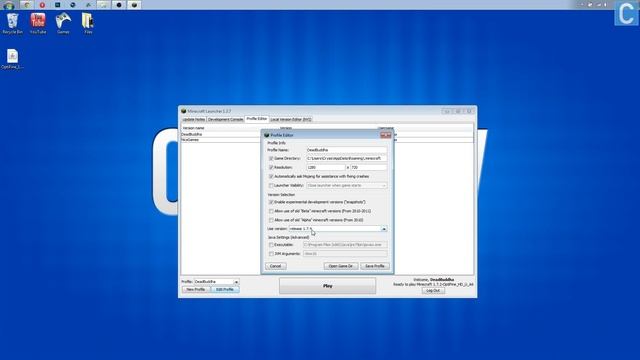Open the Use version dropdown arrow
This screenshot has height=360, width=640.
tap(384, 229)
